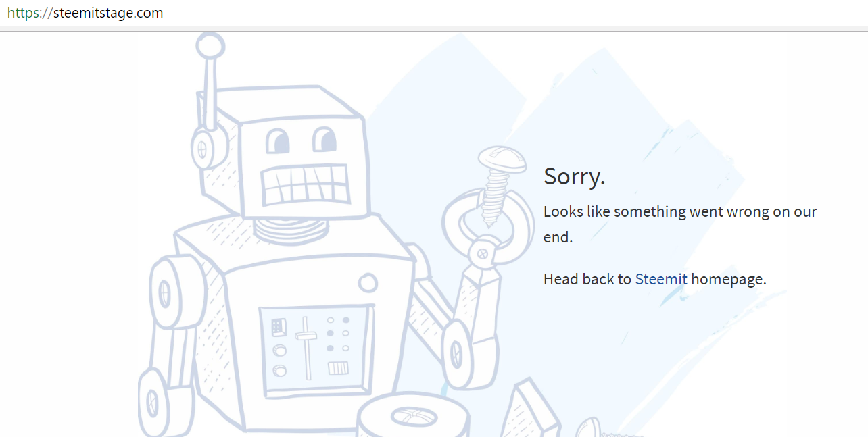
Task: Click the round ear knob on the robot's head
Action: click(x=203, y=147)
